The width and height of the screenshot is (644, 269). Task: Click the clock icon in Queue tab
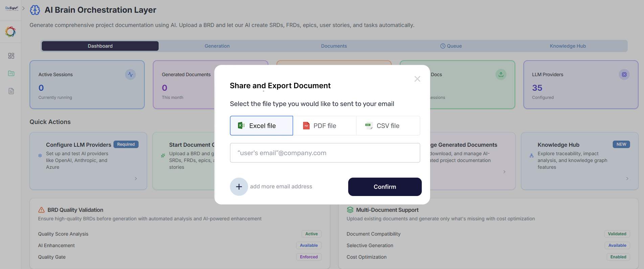[x=443, y=46]
